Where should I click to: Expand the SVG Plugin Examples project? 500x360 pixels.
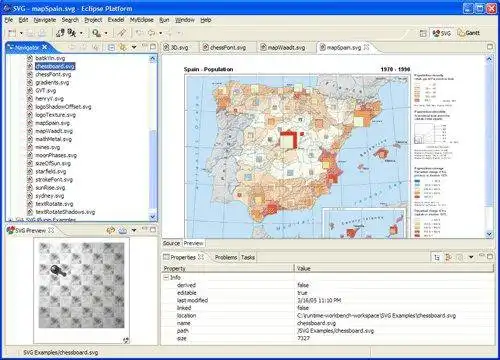point(10,220)
